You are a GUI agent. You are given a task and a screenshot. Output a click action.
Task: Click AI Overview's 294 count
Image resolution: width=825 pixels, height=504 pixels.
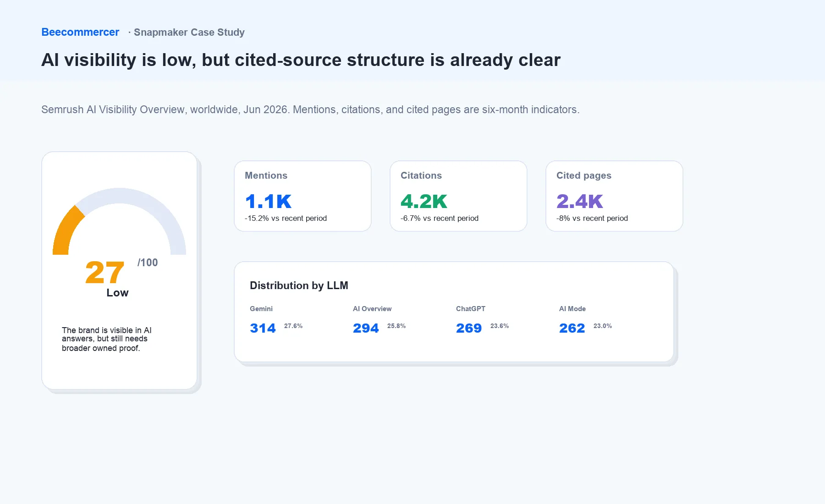(x=366, y=328)
